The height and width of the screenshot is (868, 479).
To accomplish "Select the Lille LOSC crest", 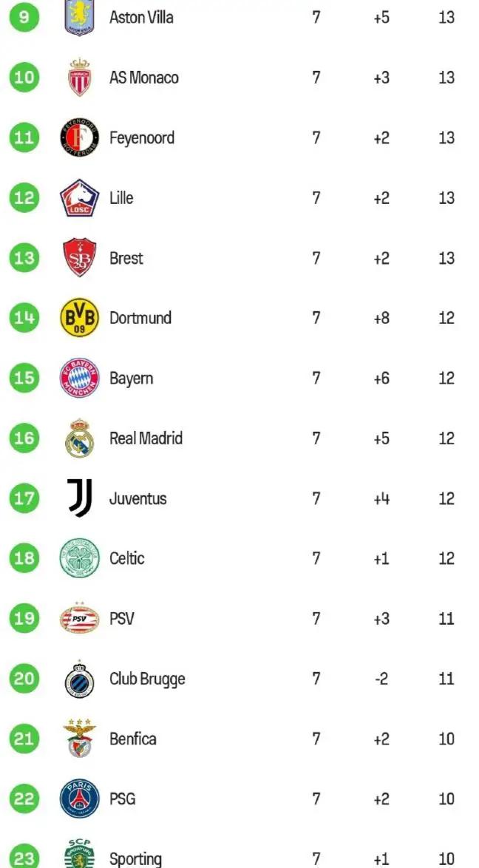I will point(79,198).
